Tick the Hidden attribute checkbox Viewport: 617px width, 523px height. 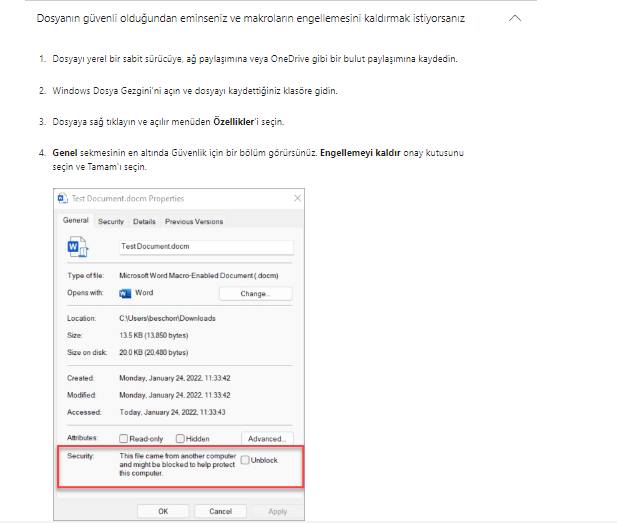[180, 438]
